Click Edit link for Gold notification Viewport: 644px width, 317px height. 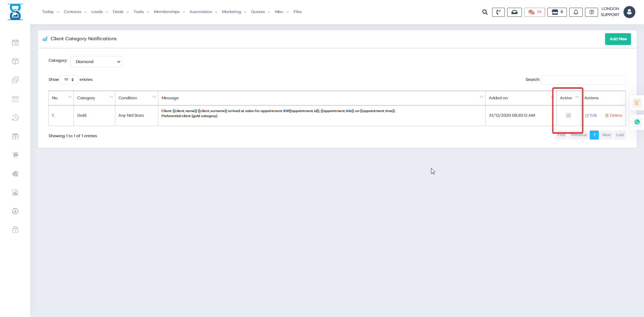[591, 115]
